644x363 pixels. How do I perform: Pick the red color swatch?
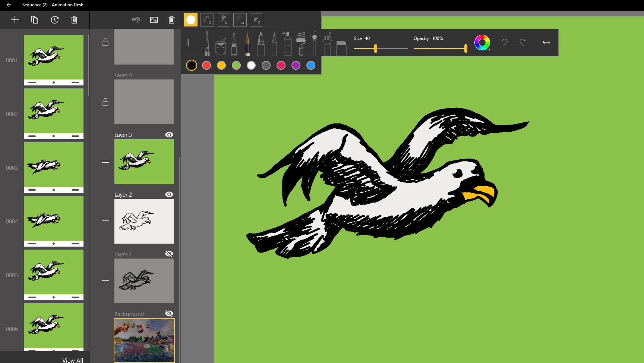click(206, 65)
